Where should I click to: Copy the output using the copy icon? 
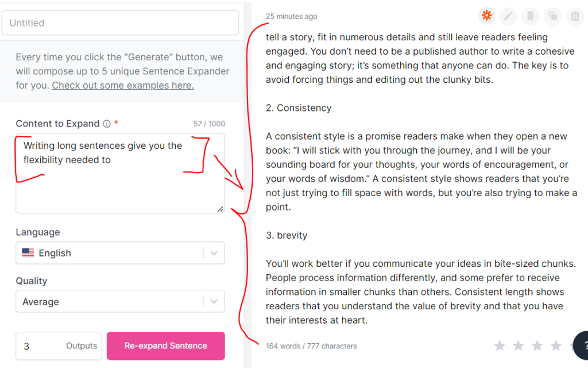[x=552, y=16]
